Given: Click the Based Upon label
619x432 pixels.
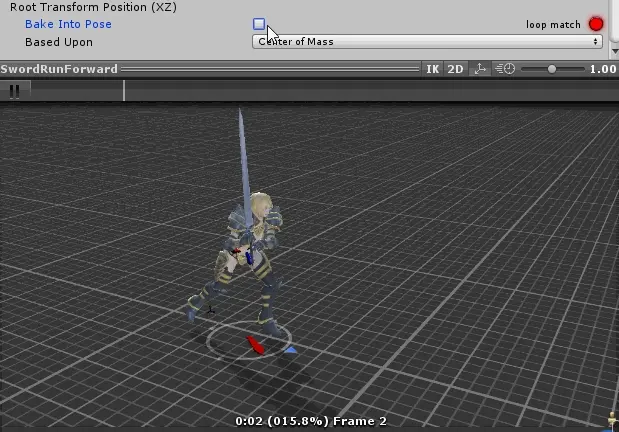Looking at the screenshot, I should coord(59,42).
